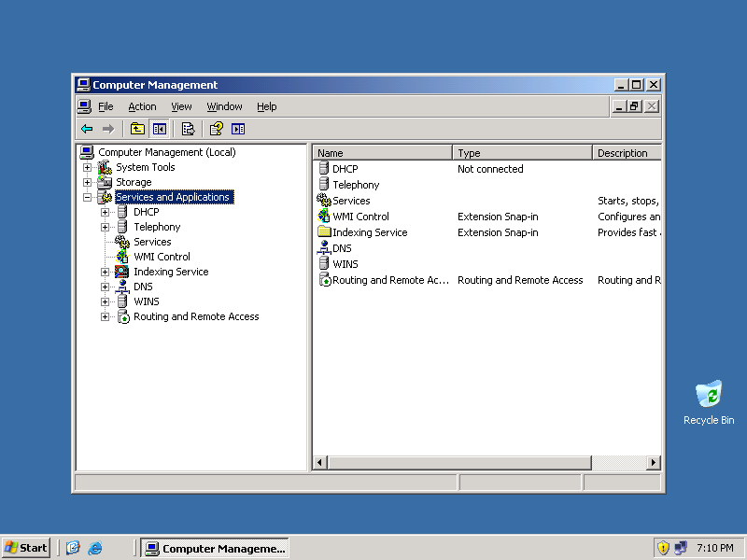747x560 pixels.
Task: Click horizontal scrollbar right arrow
Action: click(x=654, y=462)
